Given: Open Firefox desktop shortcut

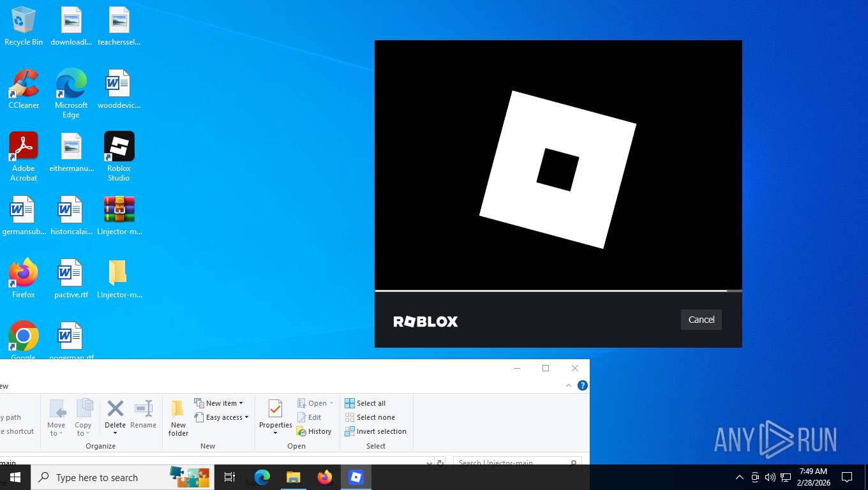Looking at the screenshot, I should [24, 279].
